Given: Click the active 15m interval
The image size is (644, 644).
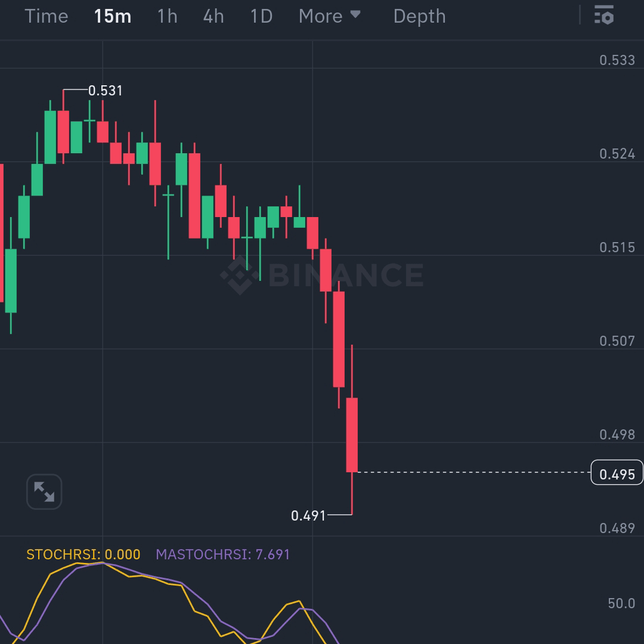Looking at the screenshot, I should (113, 16).
